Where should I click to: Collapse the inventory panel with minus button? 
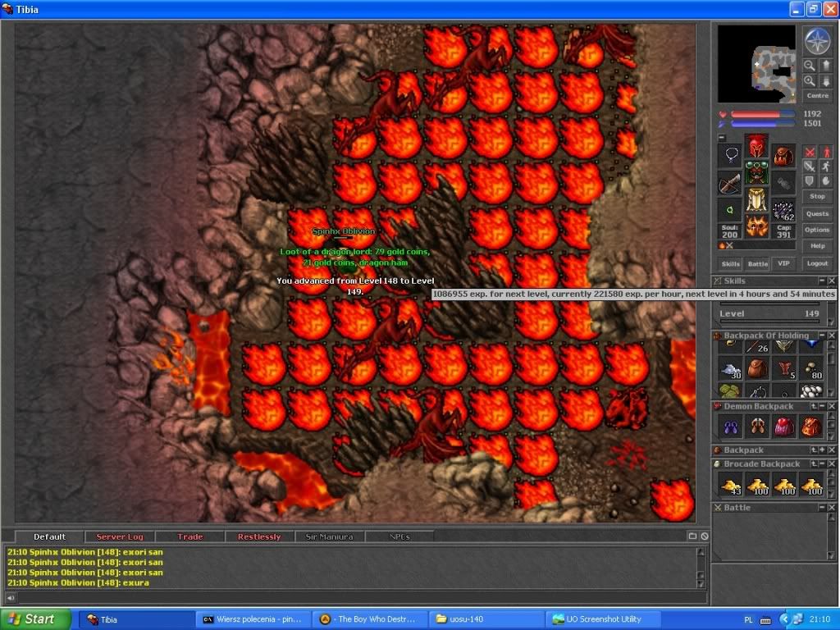[x=722, y=138]
